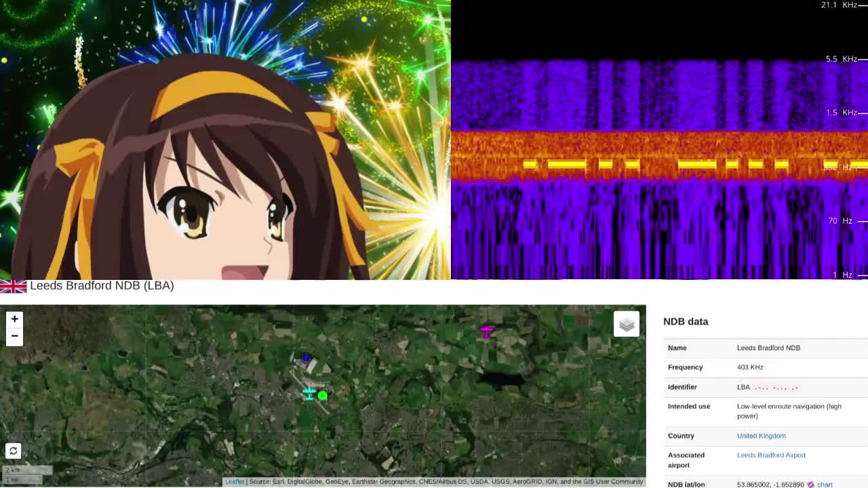This screenshot has width=868, height=488.
Task: Open the Leeds Bradford Airport link
Action: click(x=771, y=455)
